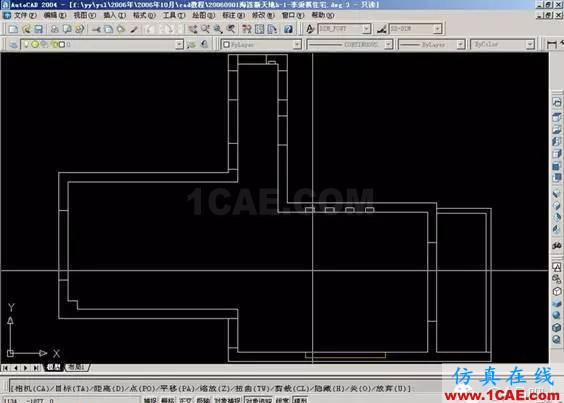Click the Pan realtime icon
The width and height of the screenshot is (564, 403).
193,29
